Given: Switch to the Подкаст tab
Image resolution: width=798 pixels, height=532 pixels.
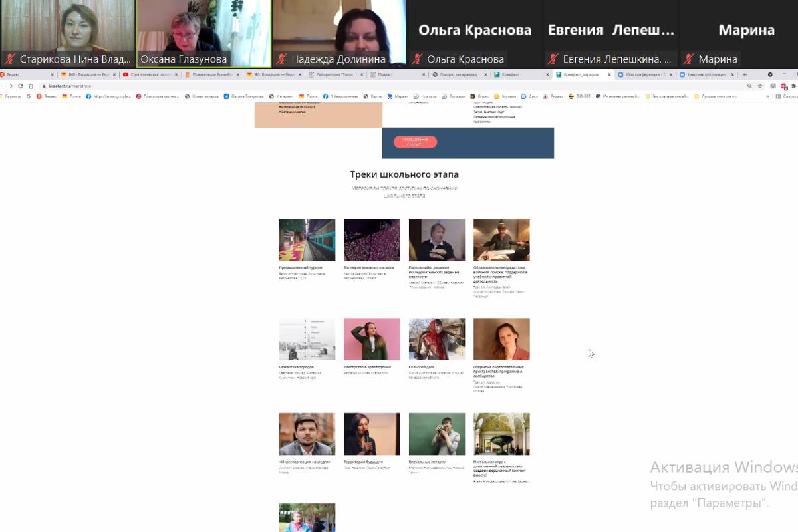Looking at the screenshot, I should tap(396, 75).
